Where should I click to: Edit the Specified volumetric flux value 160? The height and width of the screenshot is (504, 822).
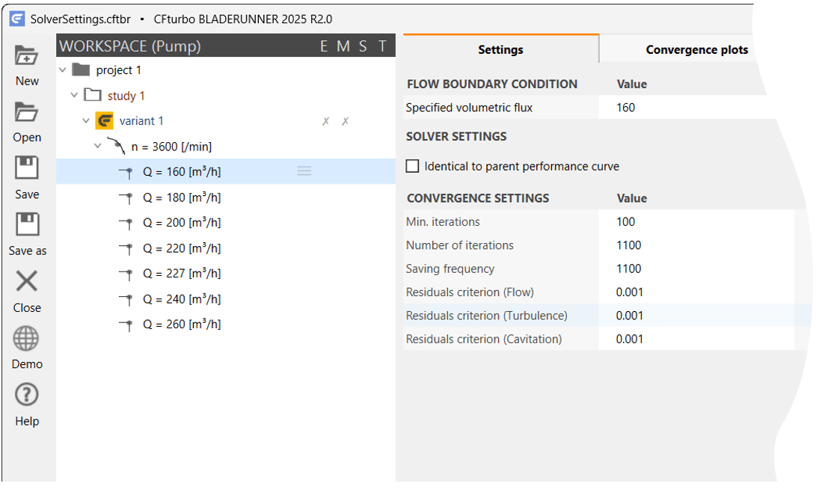[x=625, y=108]
